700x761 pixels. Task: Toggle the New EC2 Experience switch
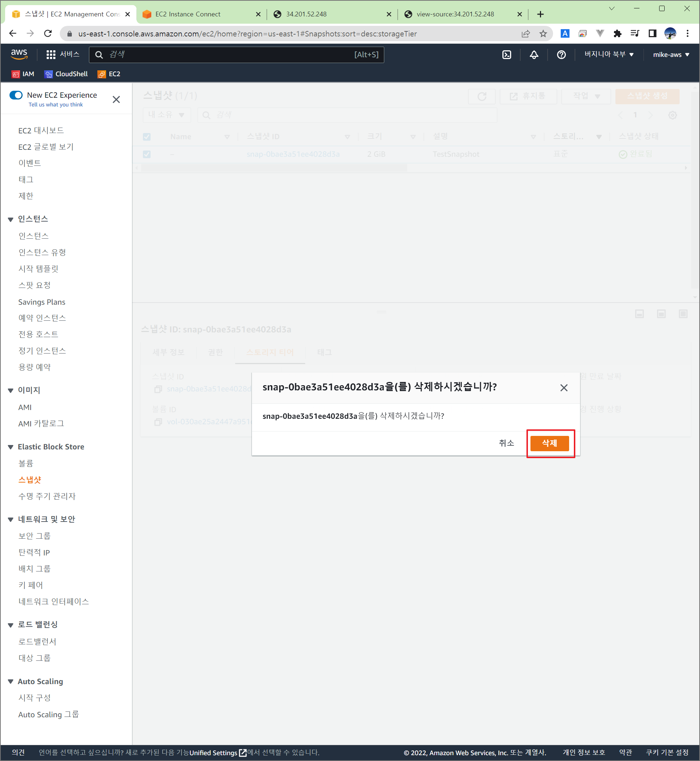[x=16, y=95]
